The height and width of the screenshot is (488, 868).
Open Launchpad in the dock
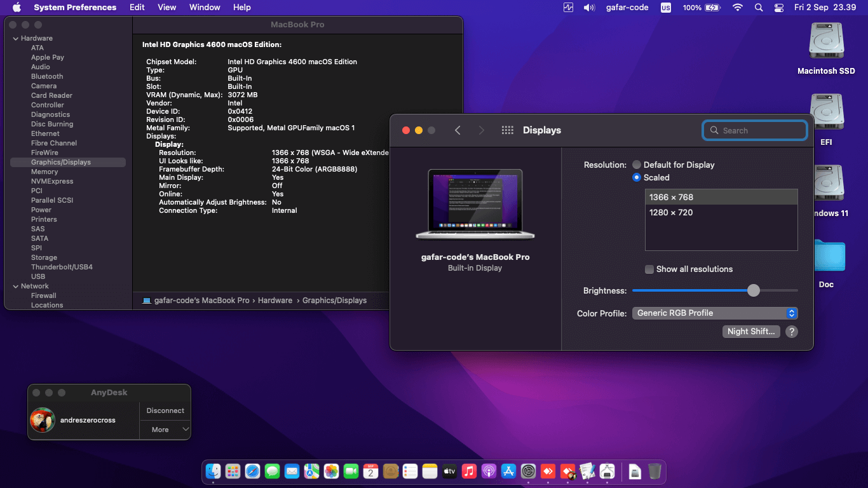(233, 471)
